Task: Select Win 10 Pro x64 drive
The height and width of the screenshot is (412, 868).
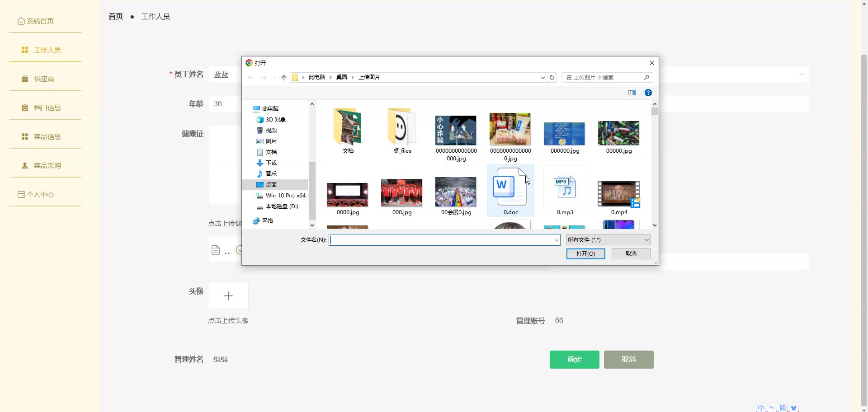Action: point(282,196)
